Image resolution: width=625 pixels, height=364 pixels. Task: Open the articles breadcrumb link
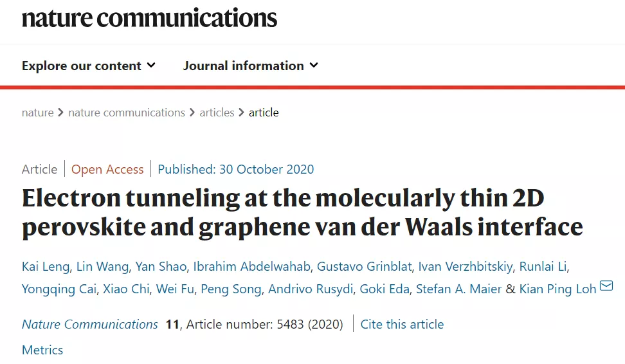point(217,113)
